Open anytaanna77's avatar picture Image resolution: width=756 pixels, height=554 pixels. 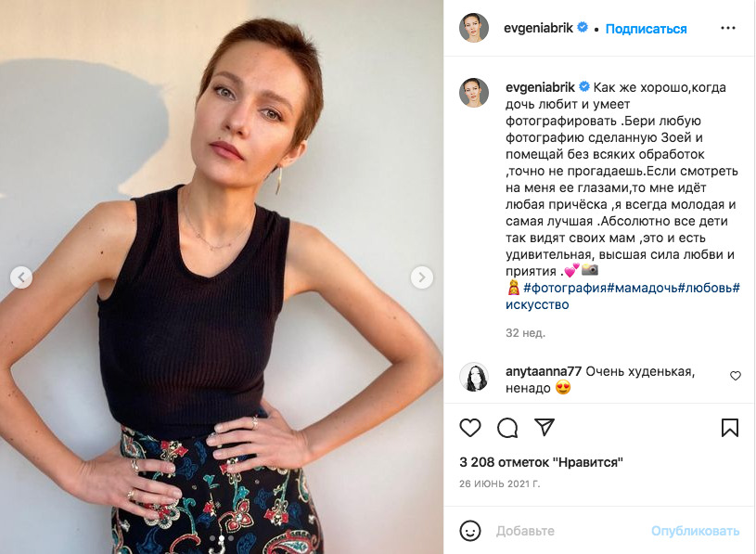pos(473,377)
